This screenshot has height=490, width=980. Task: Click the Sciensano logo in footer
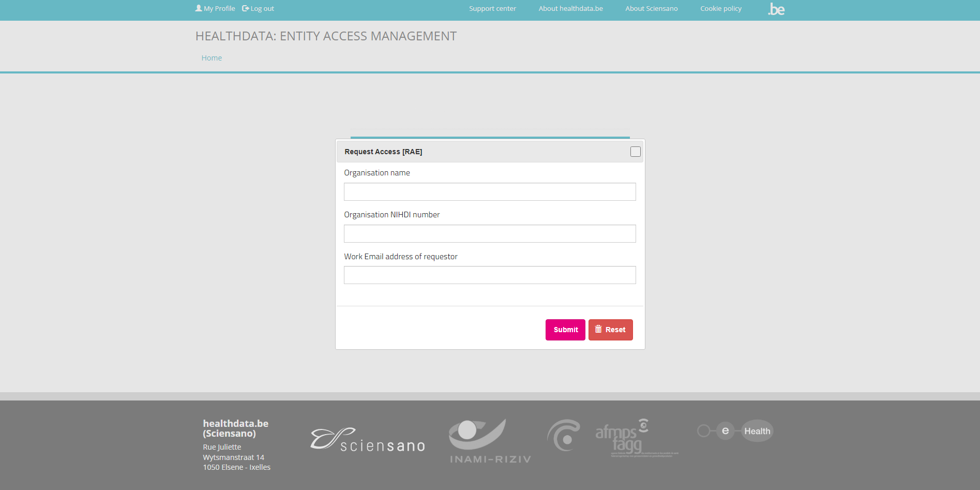367,440
